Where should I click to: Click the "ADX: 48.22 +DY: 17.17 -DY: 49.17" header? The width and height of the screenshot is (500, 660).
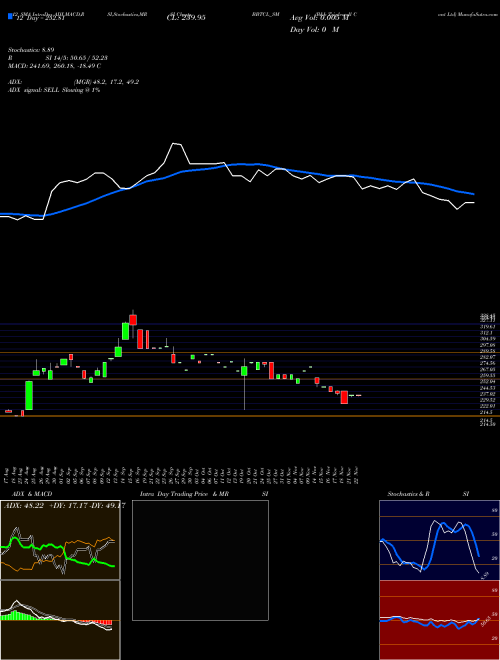pos(64,506)
